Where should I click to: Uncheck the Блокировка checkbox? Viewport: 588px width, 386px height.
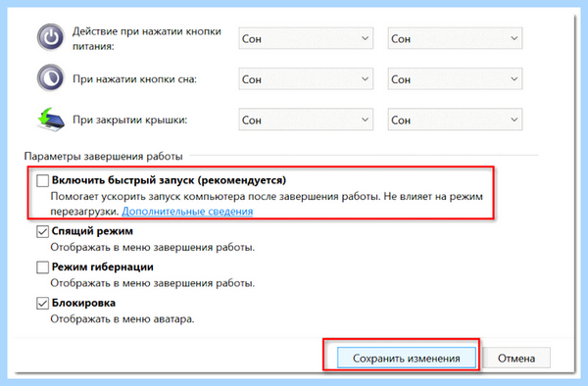42,303
